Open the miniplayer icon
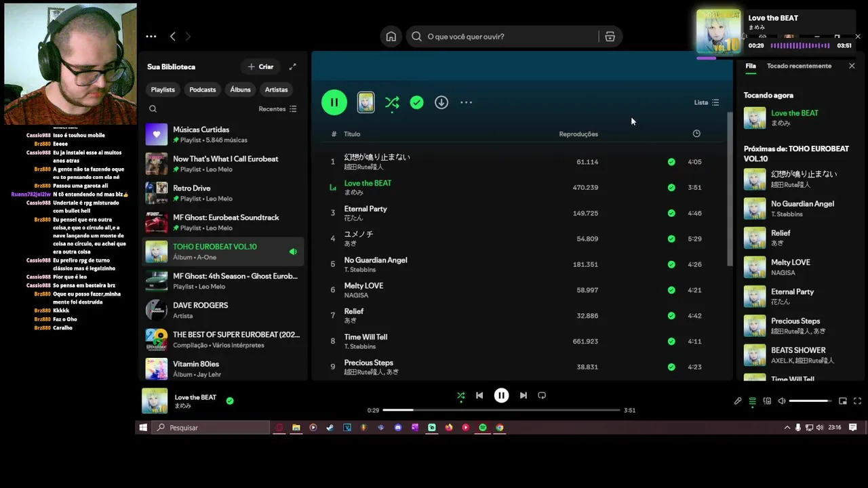Screen dimensions: 868x488 click(x=843, y=401)
